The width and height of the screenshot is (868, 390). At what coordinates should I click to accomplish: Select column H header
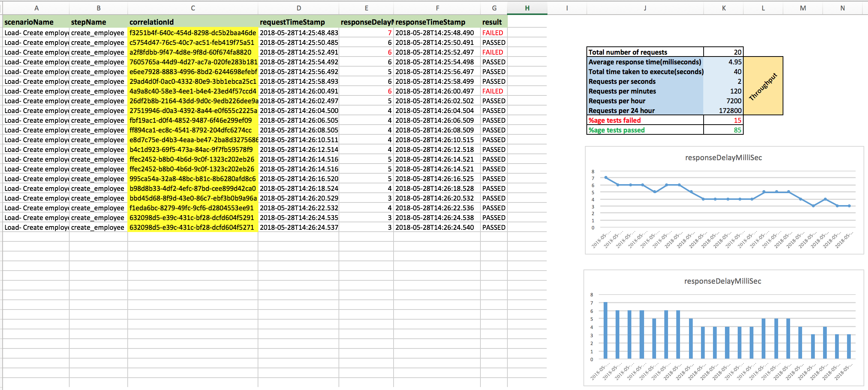(x=527, y=8)
